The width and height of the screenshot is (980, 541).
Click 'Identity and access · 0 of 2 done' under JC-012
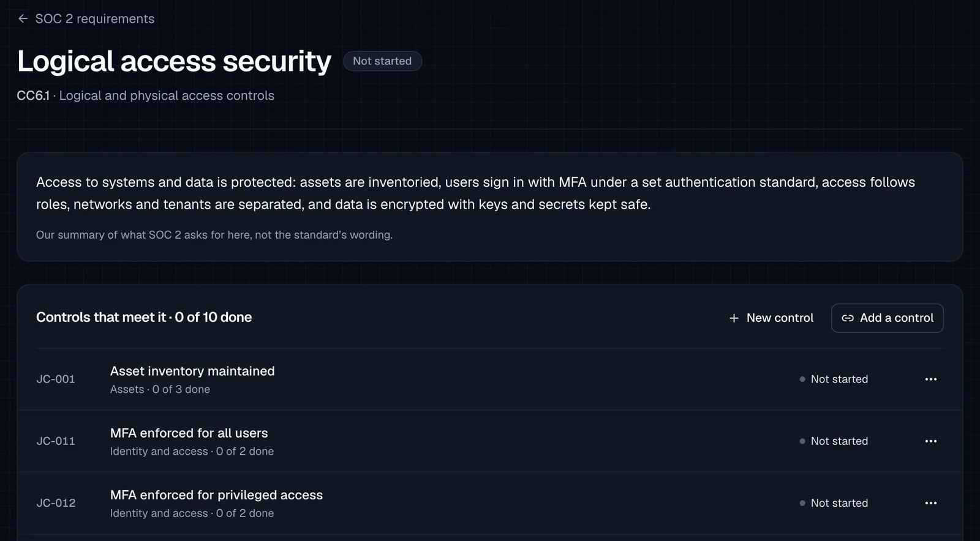[x=192, y=513]
